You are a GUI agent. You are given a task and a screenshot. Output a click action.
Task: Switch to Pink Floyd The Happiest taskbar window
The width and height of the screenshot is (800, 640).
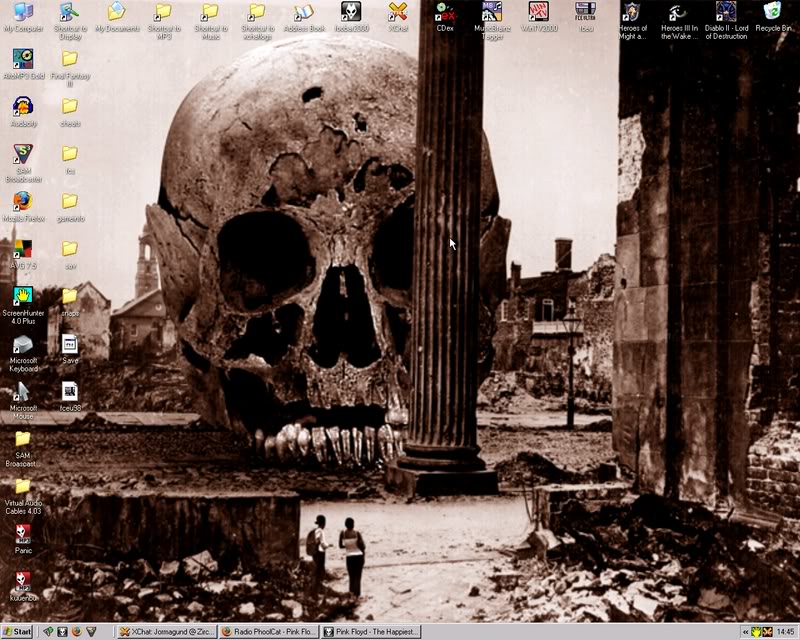[371, 632]
